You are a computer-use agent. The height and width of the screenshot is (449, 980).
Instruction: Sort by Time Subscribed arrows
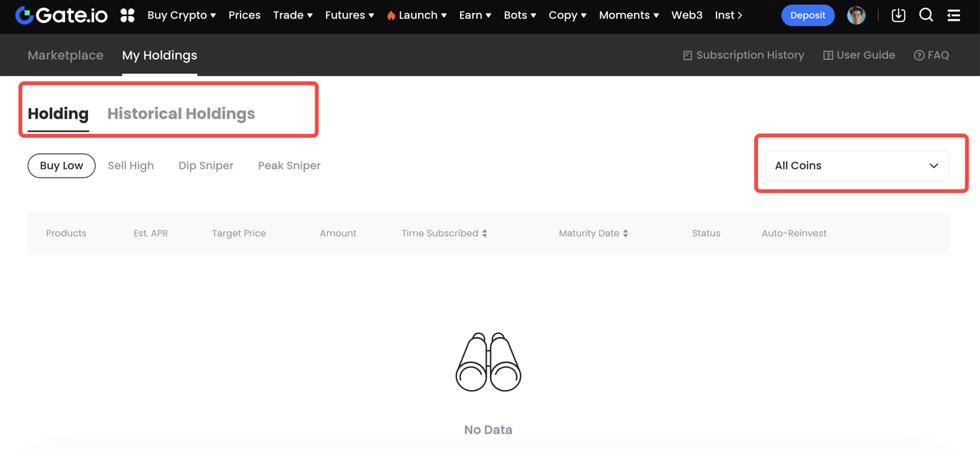pyautogui.click(x=485, y=234)
